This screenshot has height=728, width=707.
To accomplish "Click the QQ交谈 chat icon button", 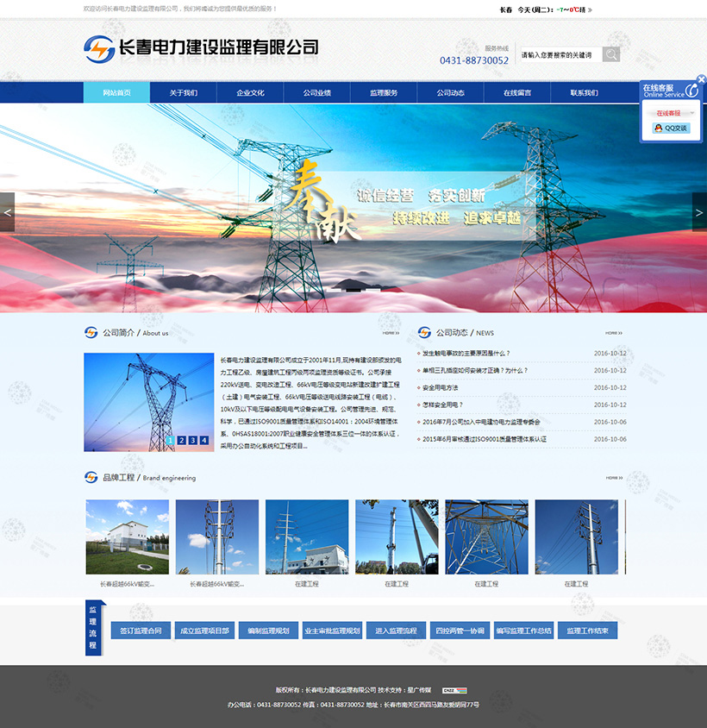I will 671,128.
